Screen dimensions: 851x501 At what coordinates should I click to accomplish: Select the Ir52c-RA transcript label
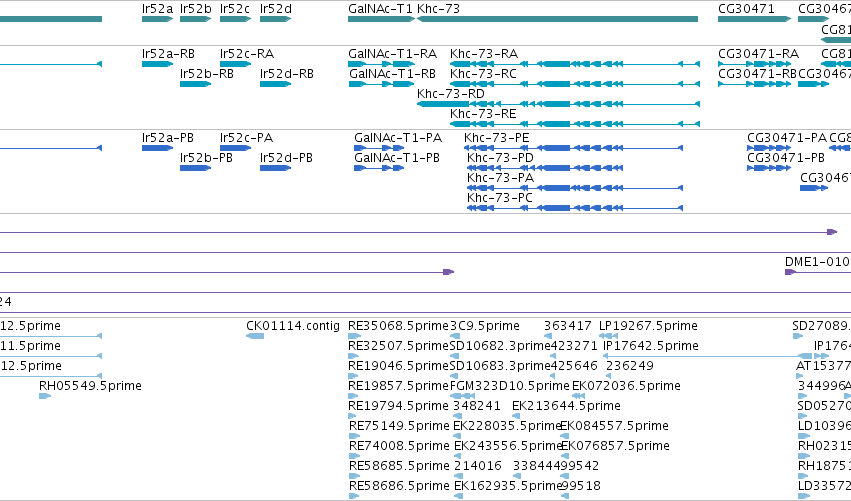[247, 54]
